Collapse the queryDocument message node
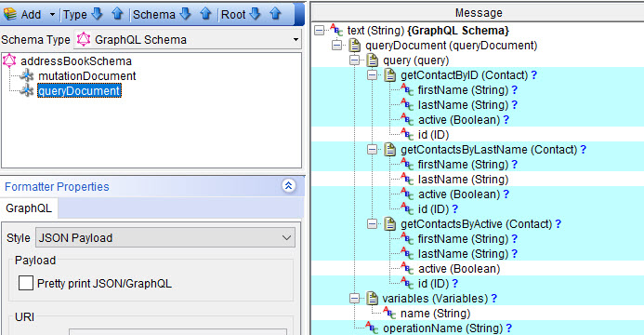 pos(336,46)
